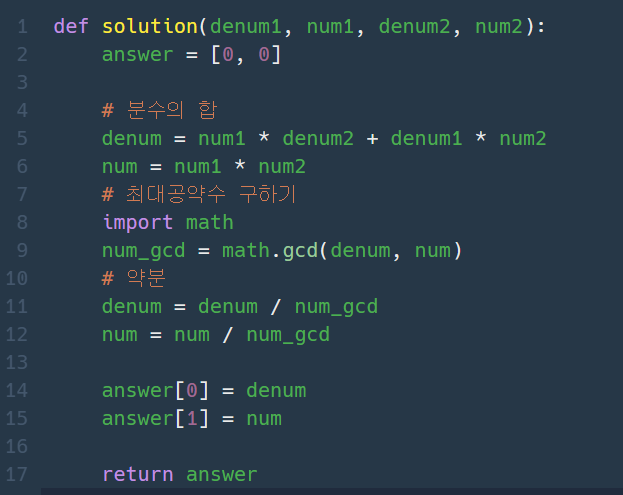Click 'denum / num_gcd' on line 11

[288, 308]
